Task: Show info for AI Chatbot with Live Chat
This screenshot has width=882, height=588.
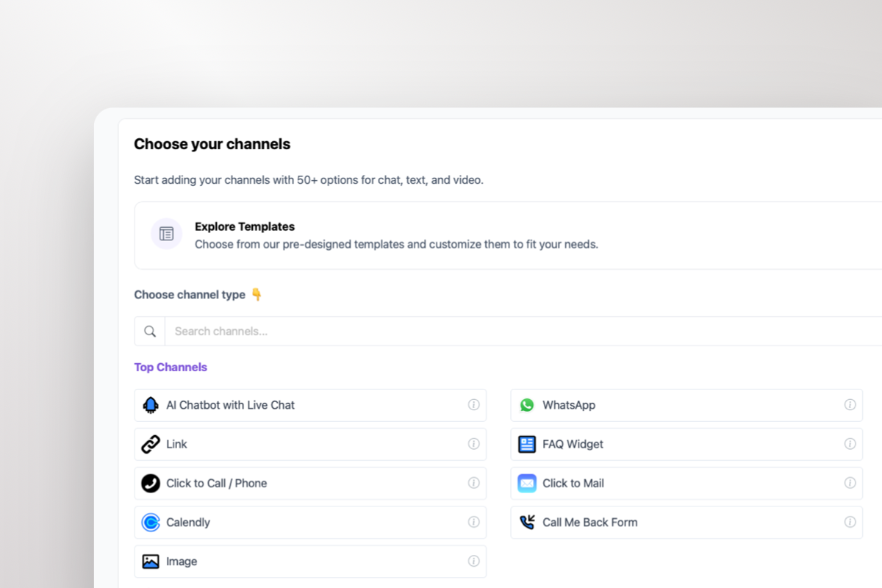Action: pyautogui.click(x=474, y=405)
